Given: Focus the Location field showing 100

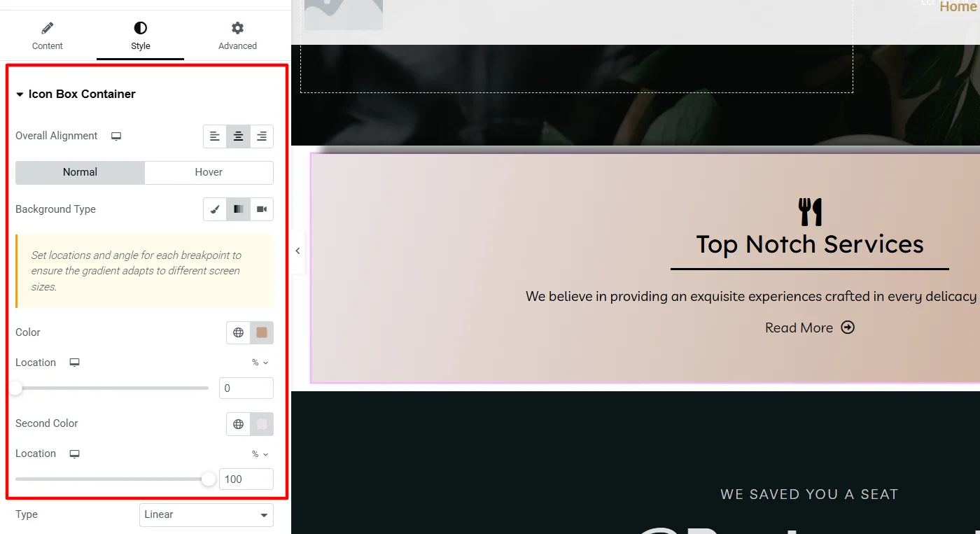Looking at the screenshot, I should click(246, 479).
